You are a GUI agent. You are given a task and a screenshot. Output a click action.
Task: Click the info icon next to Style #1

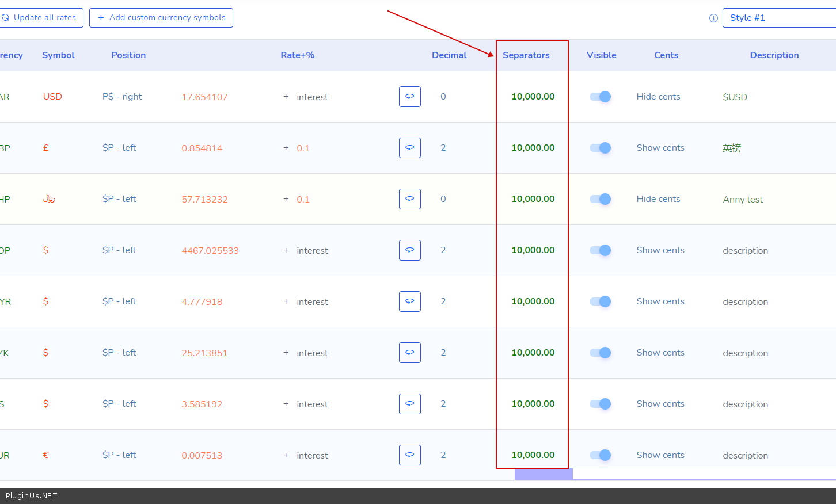click(713, 18)
